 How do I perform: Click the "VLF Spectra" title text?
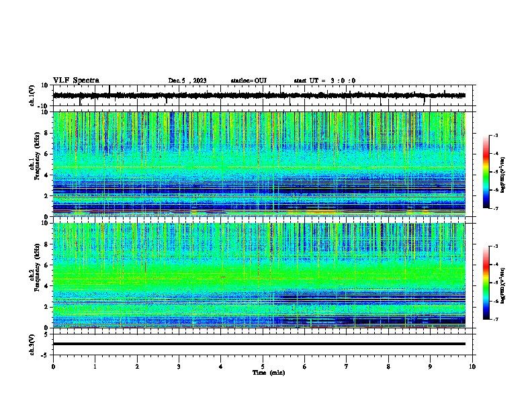click(76, 81)
